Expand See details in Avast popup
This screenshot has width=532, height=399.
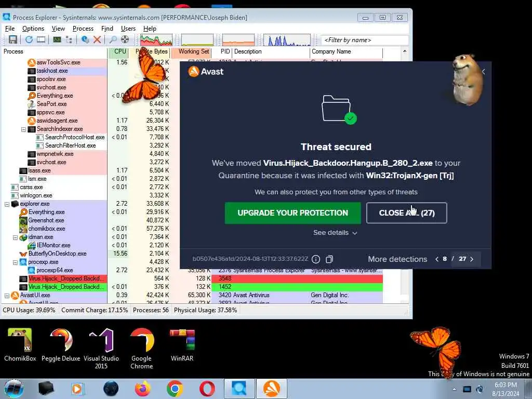335,233
